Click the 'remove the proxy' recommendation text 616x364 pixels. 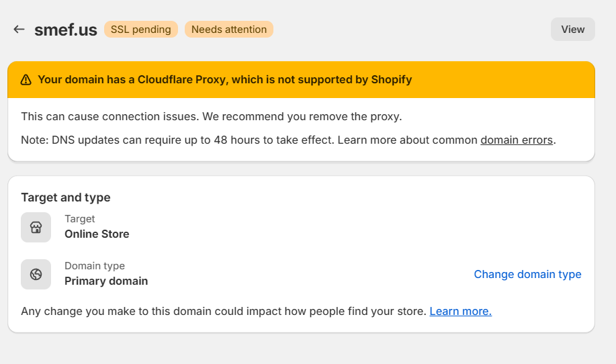coord(212,117)
